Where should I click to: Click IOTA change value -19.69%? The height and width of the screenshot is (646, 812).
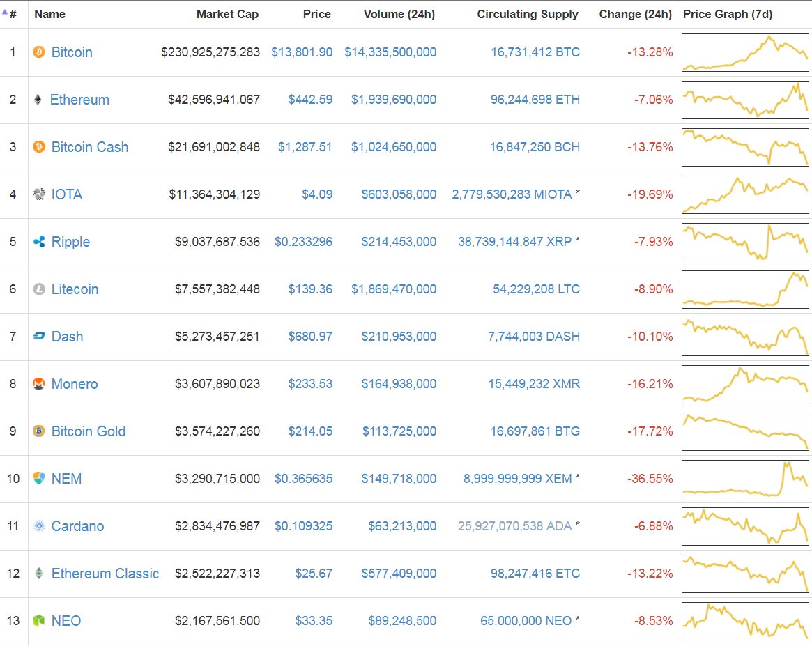[x=650, y=194]
